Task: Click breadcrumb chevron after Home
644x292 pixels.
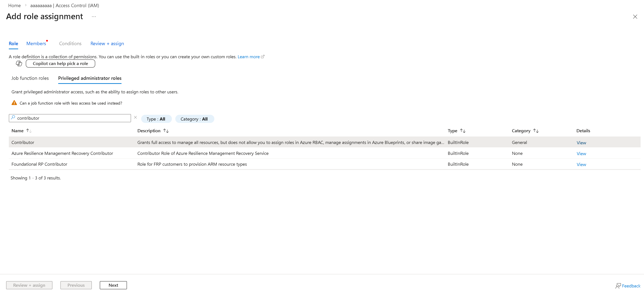Action: tap(25, 5)
